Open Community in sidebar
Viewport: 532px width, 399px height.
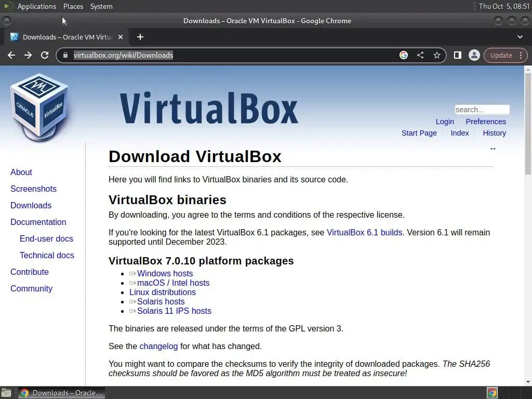(31, 288)
